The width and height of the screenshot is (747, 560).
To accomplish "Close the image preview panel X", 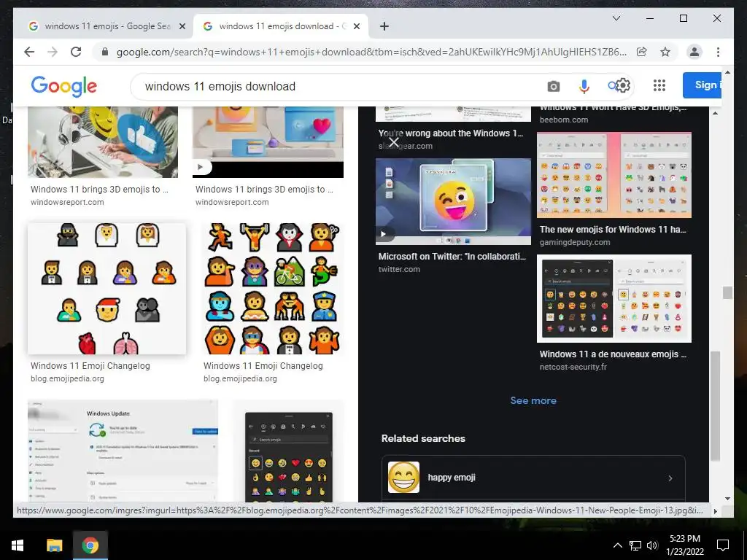I will 393,142.
